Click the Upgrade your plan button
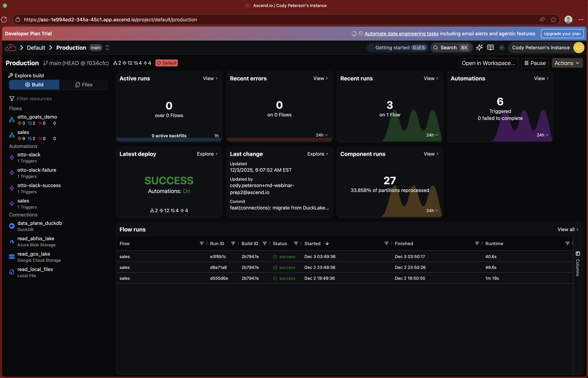The width and height of the screenshot is (588, 378). [562, 34]
